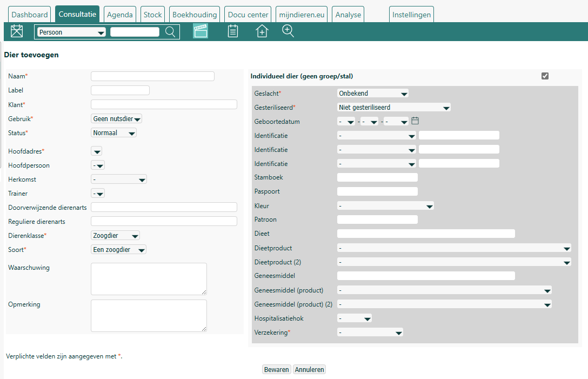Click the Geneesmiddel text field

click(x=426, y=276)
